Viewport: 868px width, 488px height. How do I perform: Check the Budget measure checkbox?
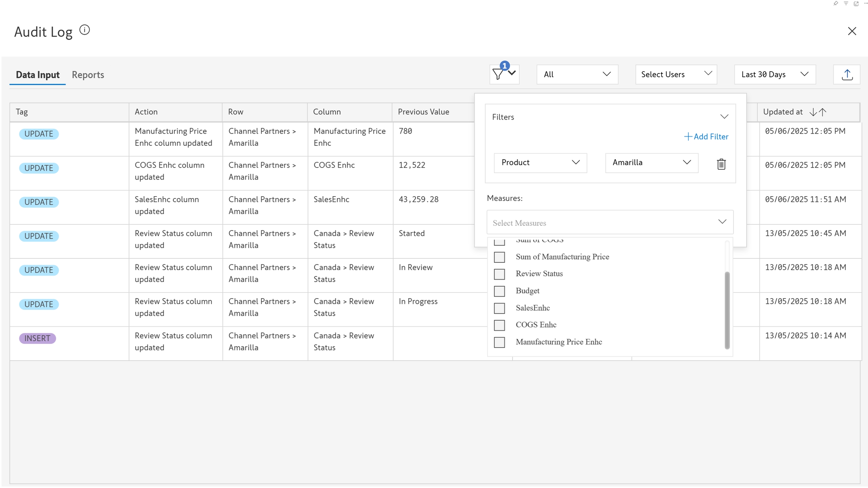pyautogui.click(x=499, y=291)
